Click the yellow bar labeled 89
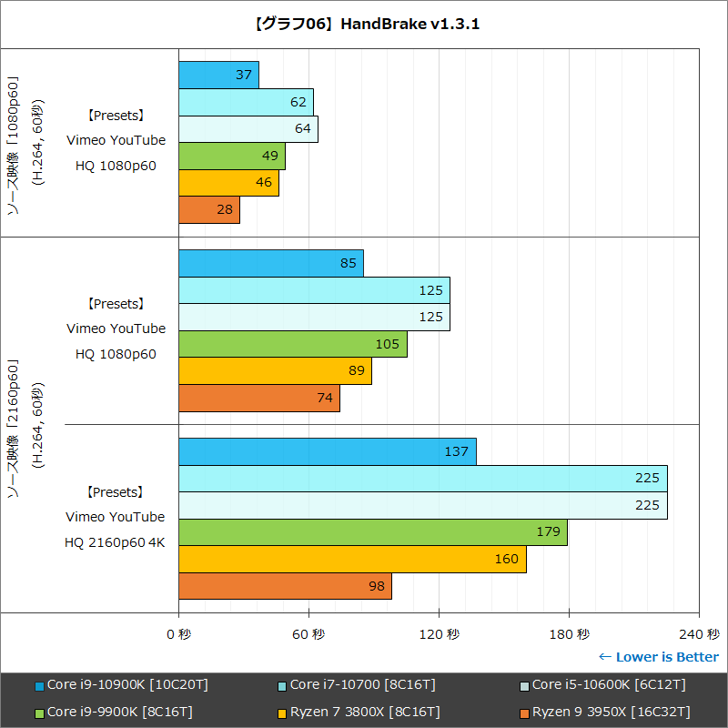 coord(276,371)
